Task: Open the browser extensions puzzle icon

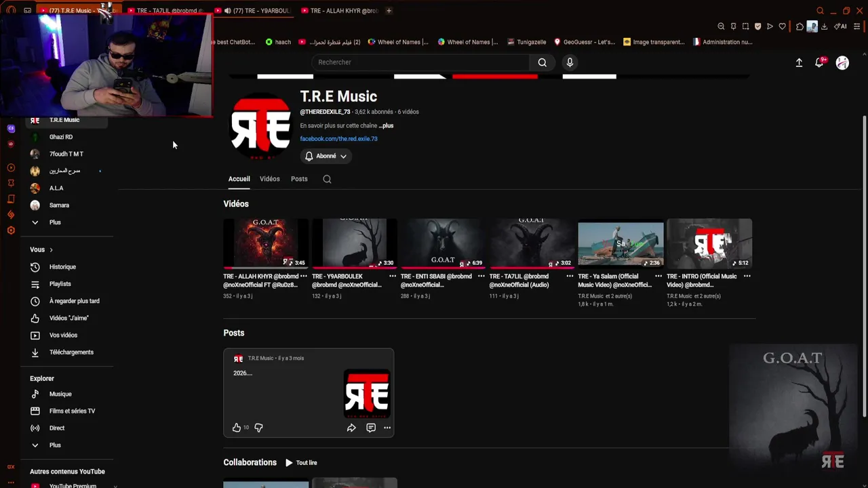Action: point(800,26)
